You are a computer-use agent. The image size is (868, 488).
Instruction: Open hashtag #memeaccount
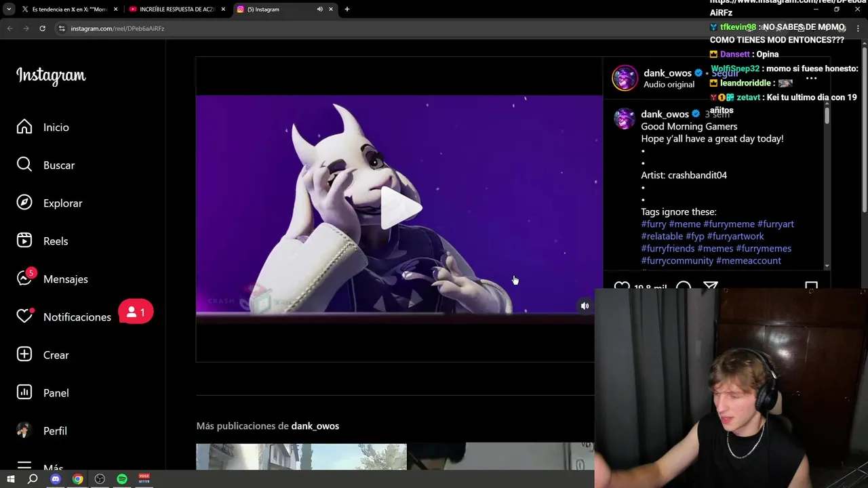pos(749,261)
